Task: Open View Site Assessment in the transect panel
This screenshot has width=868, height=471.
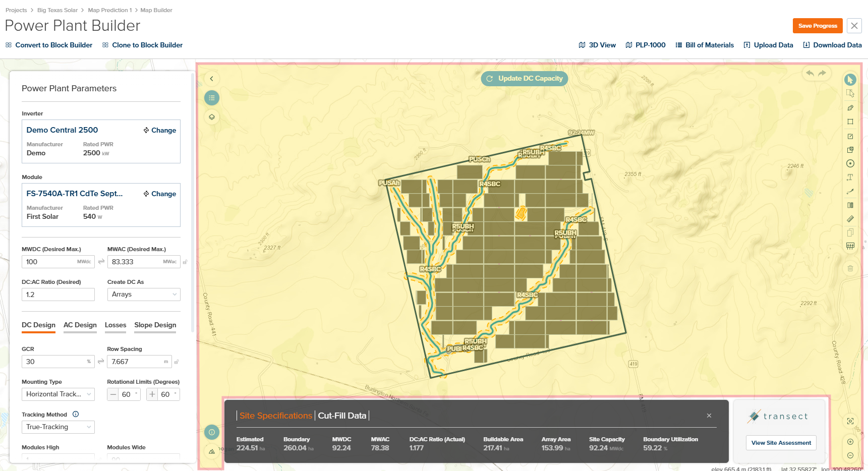Action: click(781, 442)
